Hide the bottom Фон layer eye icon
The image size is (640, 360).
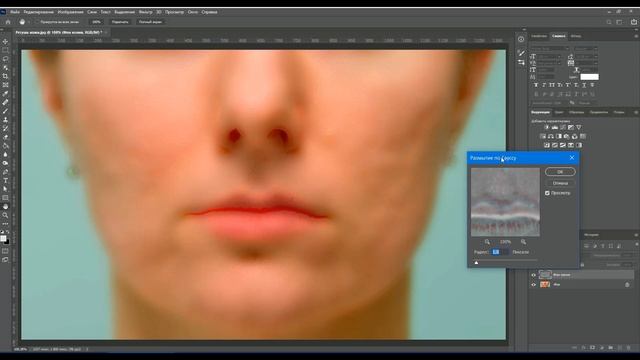coord(533,285)
